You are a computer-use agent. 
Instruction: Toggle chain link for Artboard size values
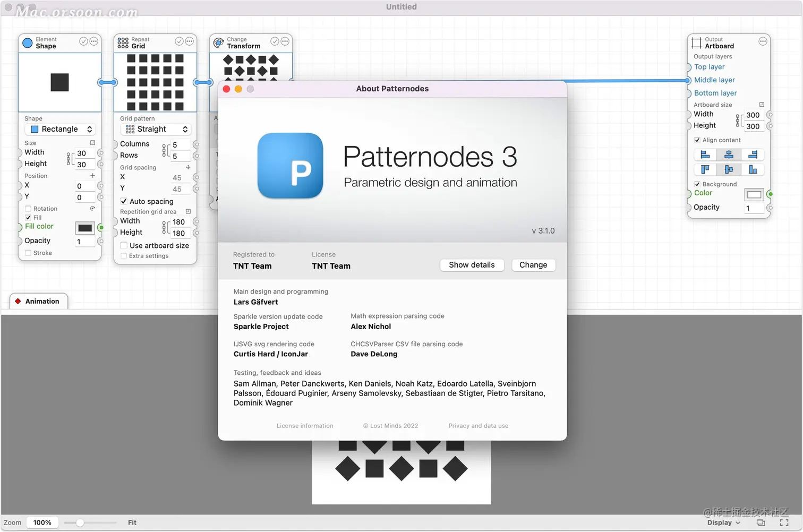[738, 121]
